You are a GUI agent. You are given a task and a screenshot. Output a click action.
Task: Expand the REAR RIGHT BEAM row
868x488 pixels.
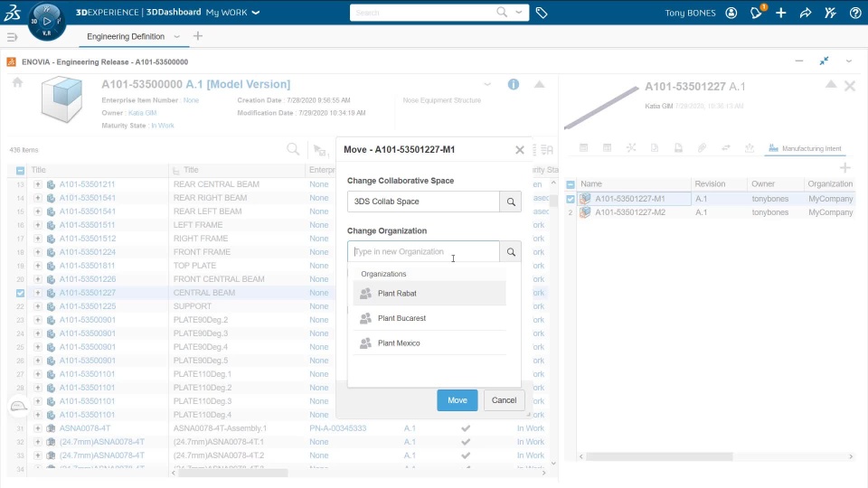[x=38, y=198]
